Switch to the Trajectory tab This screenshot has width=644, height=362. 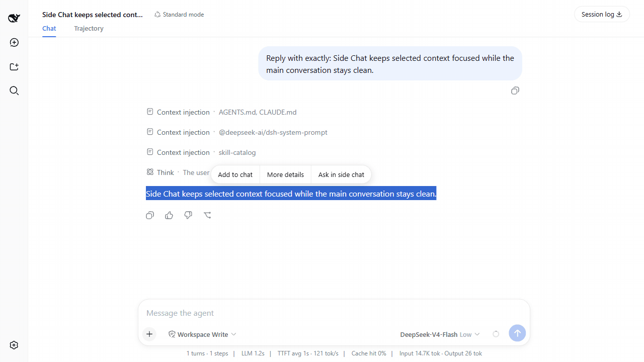pyautogui.click(x=89, y=29)
